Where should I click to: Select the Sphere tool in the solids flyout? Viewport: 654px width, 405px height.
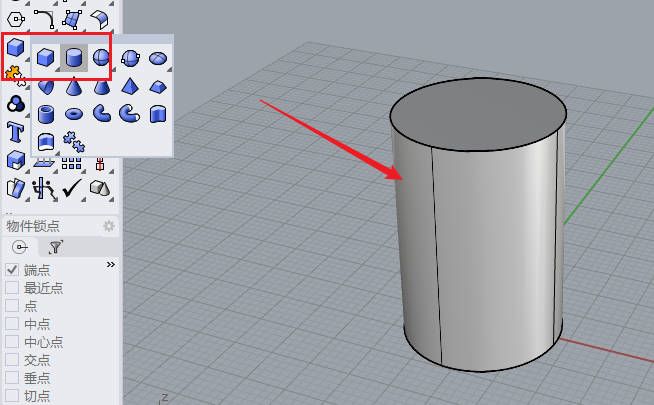[x=101, y=58]
